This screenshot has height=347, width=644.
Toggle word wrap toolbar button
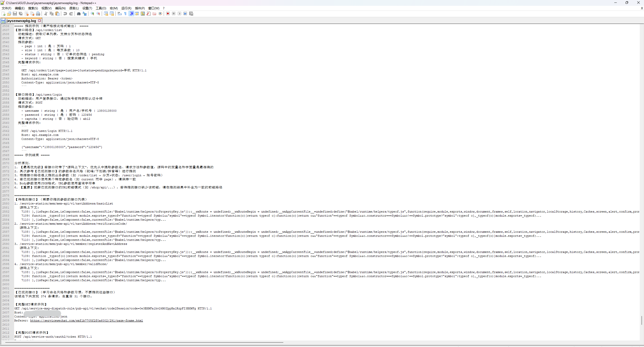coord(120,14)
